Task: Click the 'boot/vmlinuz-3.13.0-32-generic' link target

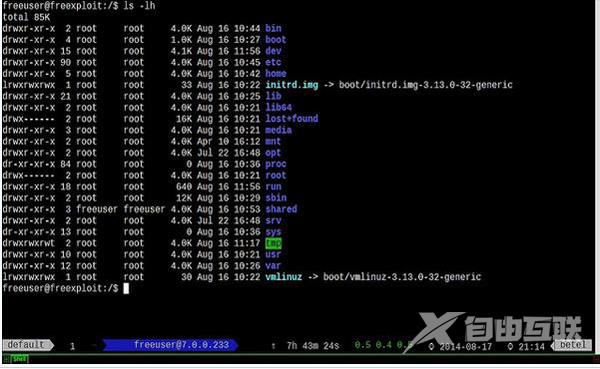Action: coord(402,277)
